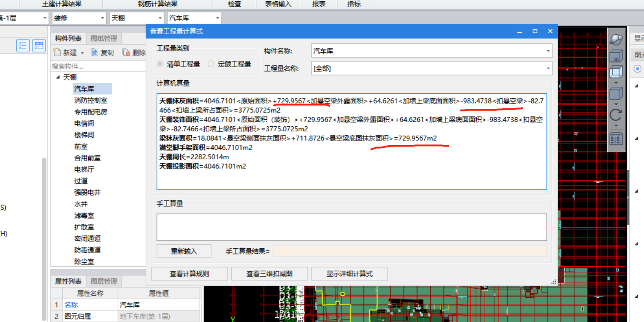Click the 重新输入 button
644x322 pixels.
pyautogui.click(x=184, y=251)
